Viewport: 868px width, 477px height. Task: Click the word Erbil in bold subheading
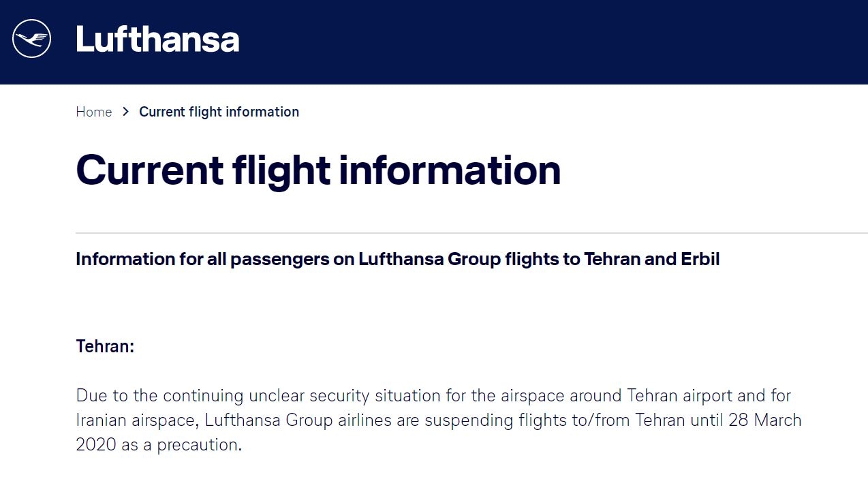click(x=700, y=260)
